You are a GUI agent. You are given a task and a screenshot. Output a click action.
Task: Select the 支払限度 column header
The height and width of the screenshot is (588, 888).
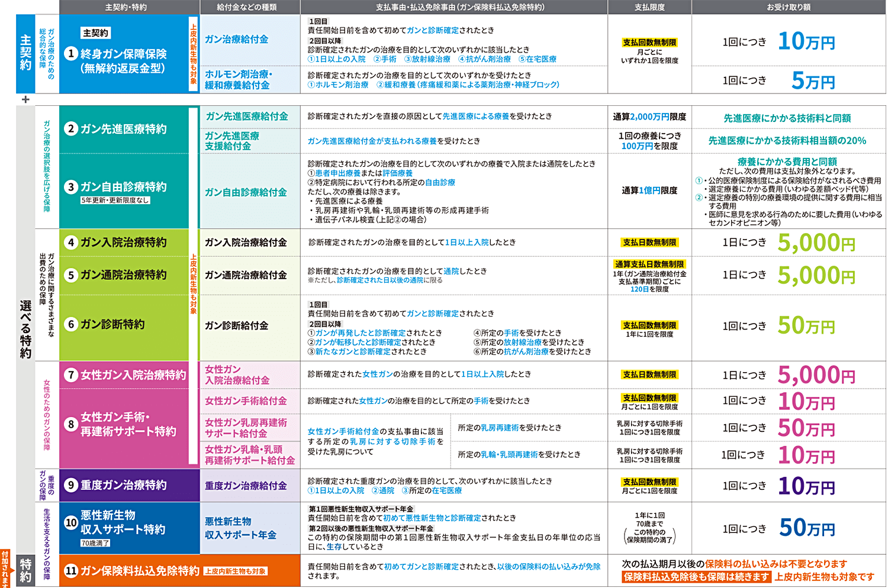pos(649,7)
